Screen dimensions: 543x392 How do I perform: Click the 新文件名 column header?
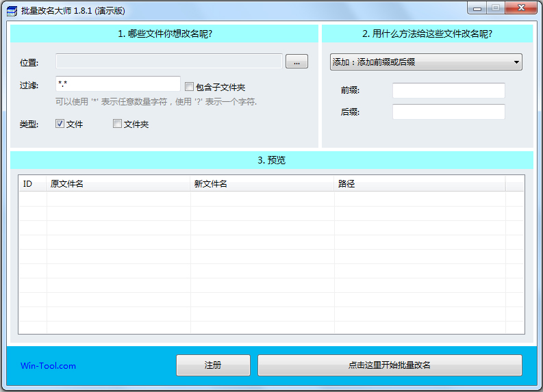(x=262, y=184)
